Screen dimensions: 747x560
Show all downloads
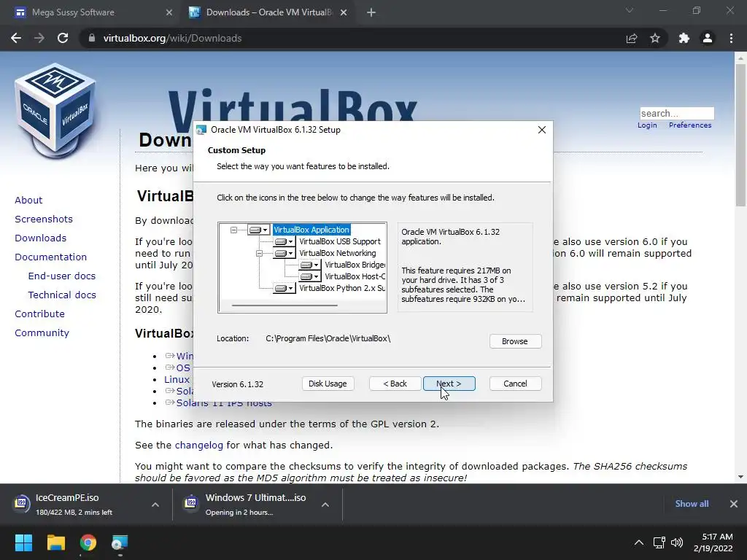point(692,504)
